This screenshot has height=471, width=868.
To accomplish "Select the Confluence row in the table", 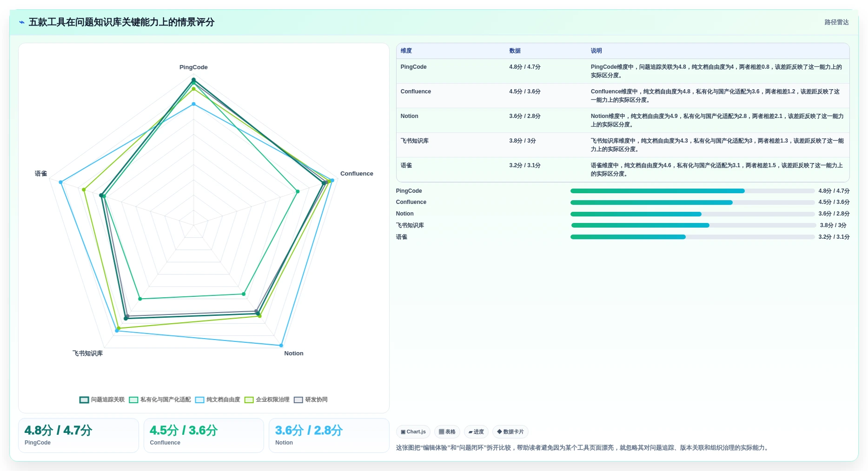I will point(623,96).
